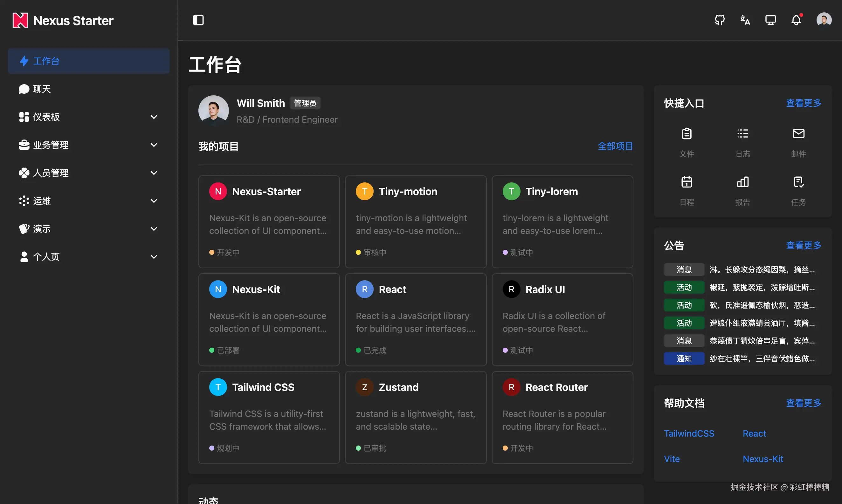This screenshot has height=504, width=842.
Task: Open the notification bell
Action: coord(797,20)
